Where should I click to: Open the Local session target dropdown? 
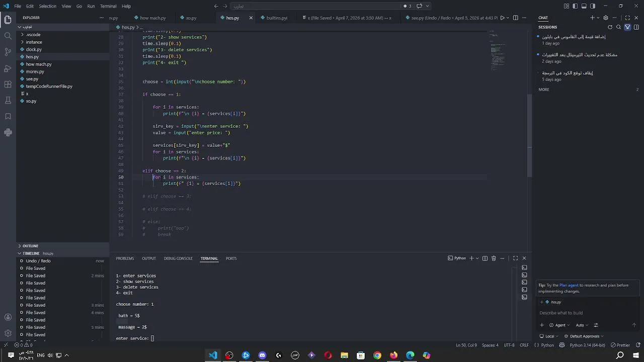point(549,336)
